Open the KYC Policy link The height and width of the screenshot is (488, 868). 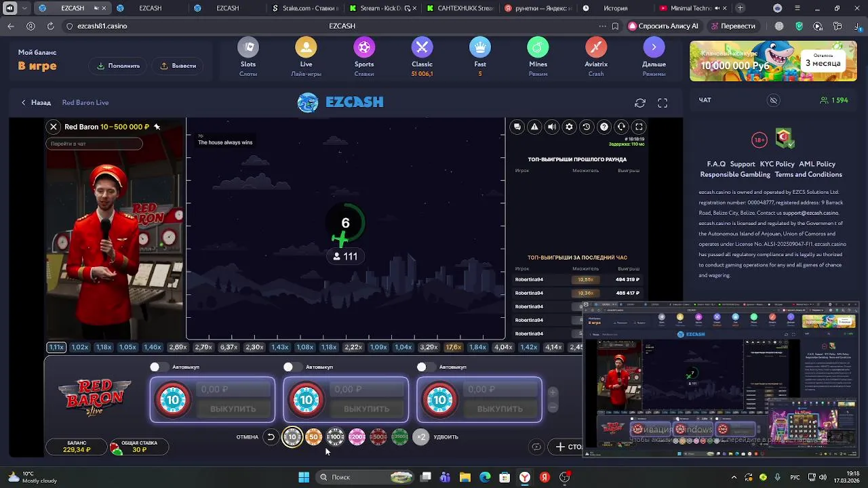[777, 164]
